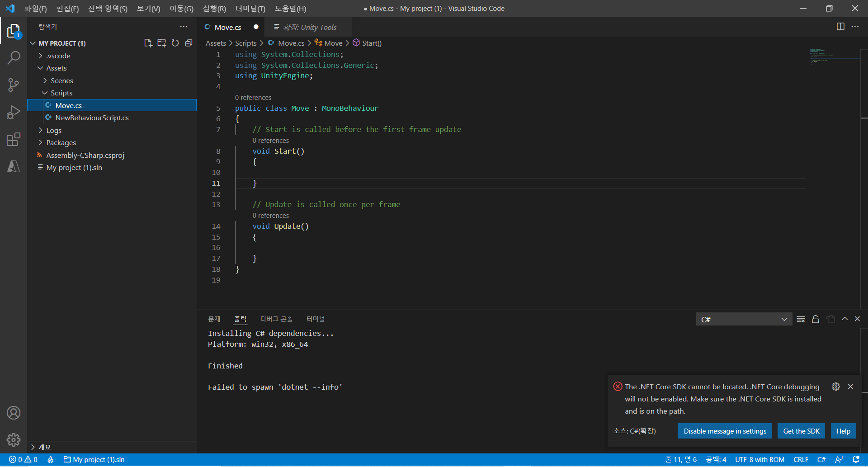Viewport: 868px width, 467px height.
Task: Open the Run and Debug view
Action: (x=14, y=112)
